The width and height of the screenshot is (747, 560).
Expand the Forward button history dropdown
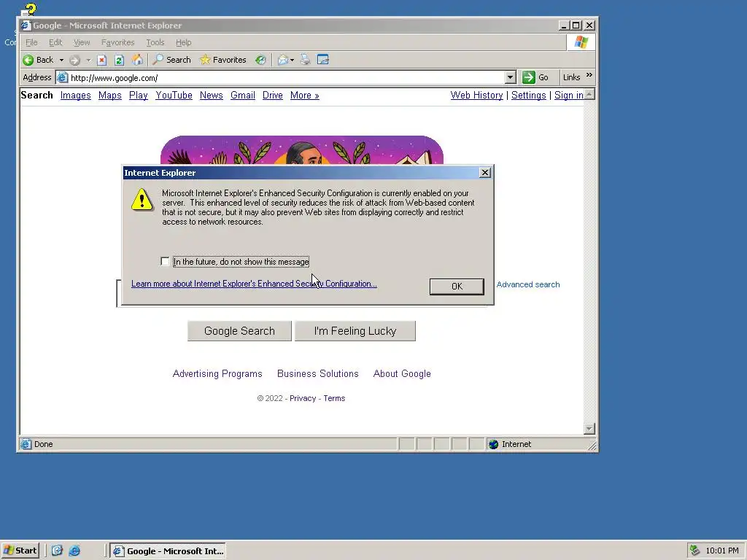pyautogui.click(x=88, y=60)
